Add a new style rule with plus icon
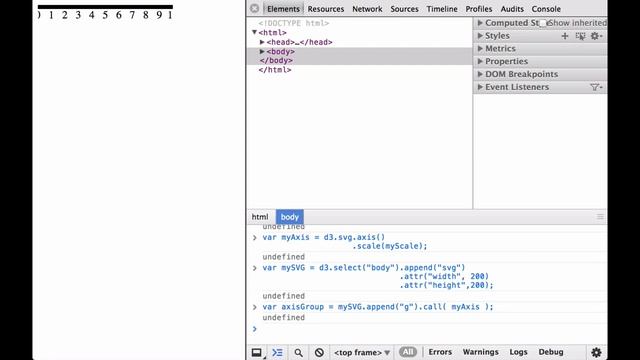640x360 pixels. click(x=565, y=36)
